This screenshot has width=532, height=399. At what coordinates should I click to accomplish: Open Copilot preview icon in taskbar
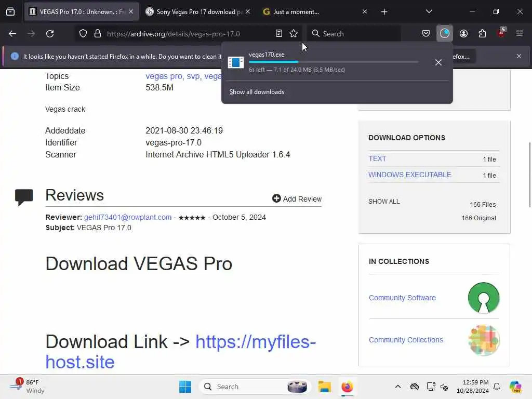[x=515, y=387]
